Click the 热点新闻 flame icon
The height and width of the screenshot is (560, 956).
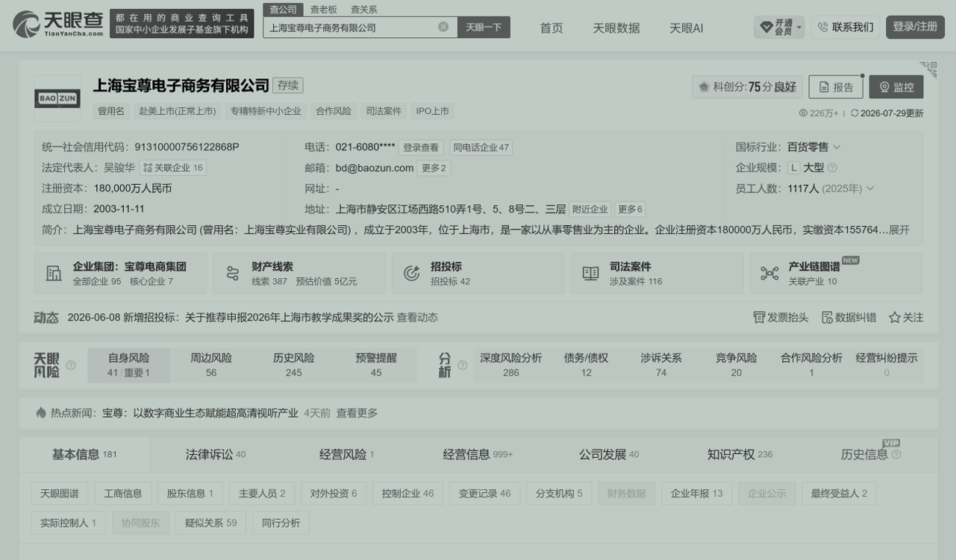tap(41, 413)
